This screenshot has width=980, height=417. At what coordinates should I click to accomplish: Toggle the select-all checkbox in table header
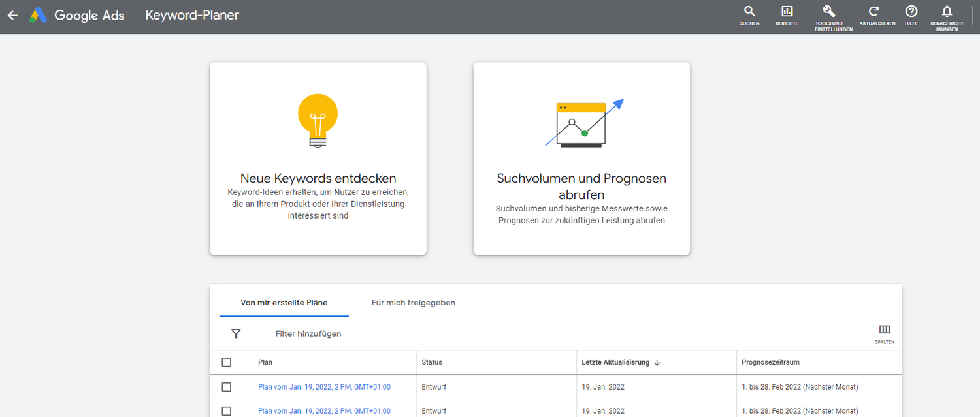227,362
